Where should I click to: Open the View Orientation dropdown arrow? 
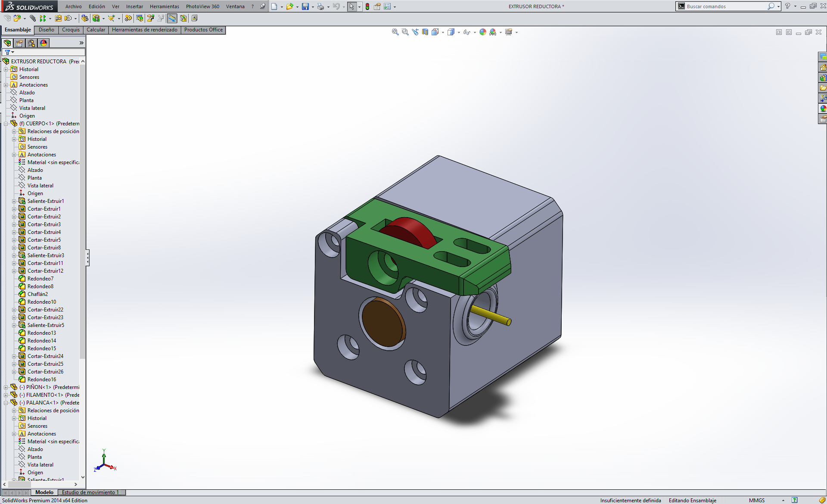(x=443, y=32)
